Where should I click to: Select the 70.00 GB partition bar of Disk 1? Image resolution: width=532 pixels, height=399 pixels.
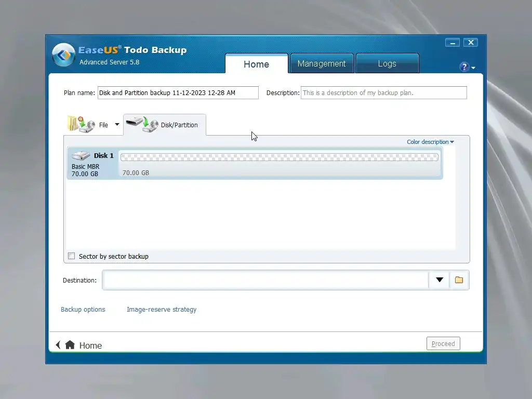pyautogui.click(x=279, y=157)
